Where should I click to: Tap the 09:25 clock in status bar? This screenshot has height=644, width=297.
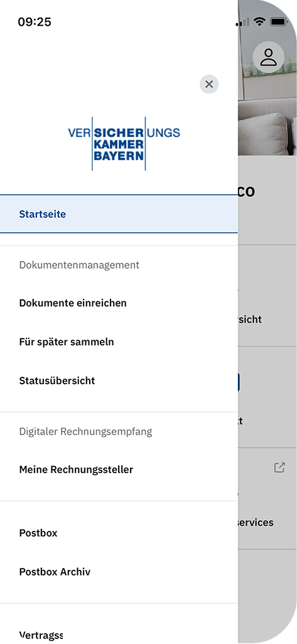click(35, 22)
